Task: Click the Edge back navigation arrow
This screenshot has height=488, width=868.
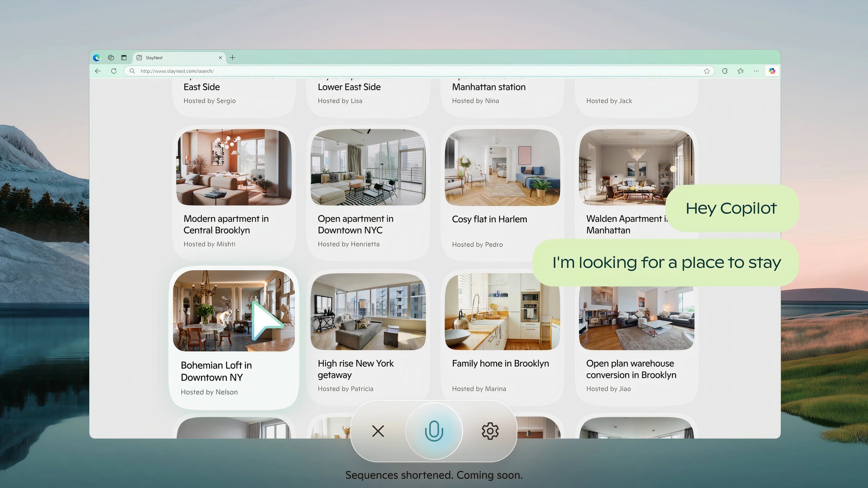Action: tap(98, 71)
